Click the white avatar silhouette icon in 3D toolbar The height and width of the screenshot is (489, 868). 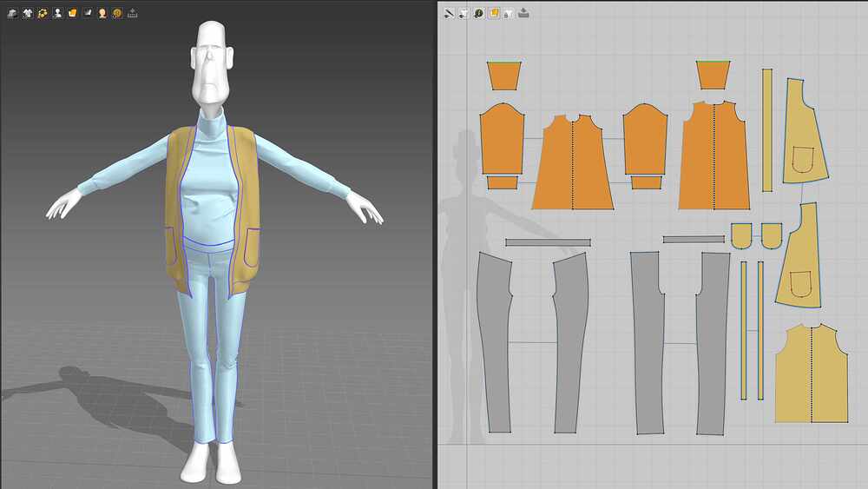[x=57, y=13]
